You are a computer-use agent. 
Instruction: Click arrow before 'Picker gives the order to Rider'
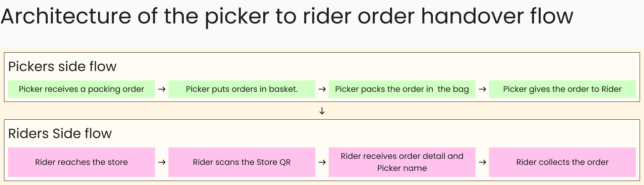tap(482, 89)
